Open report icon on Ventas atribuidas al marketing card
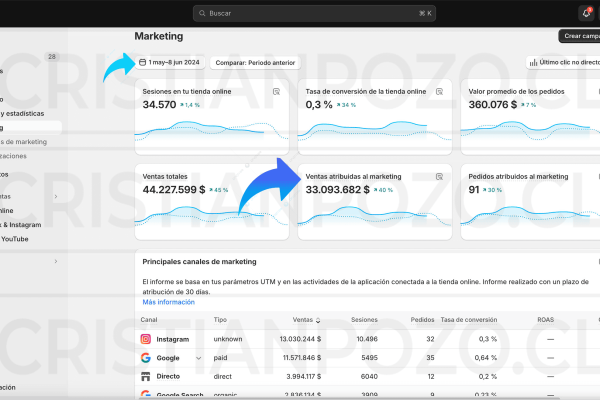600x400 pixels. [x=440, y=175]
